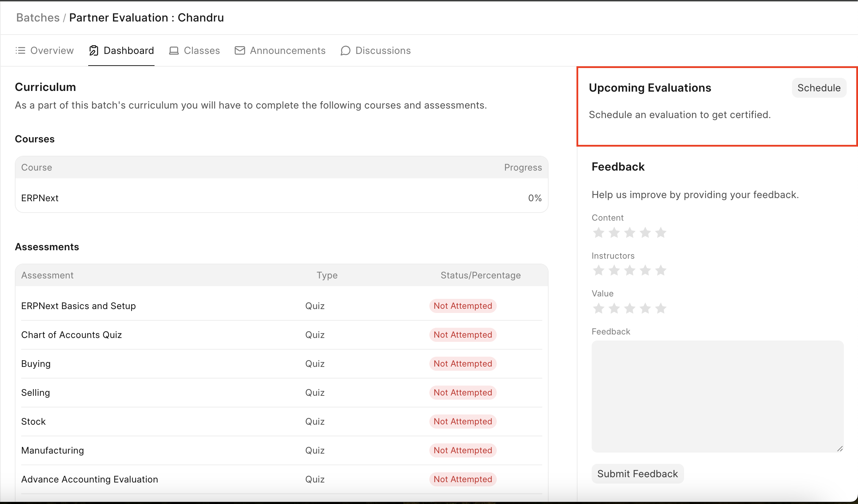Set Content rating to two stars
Viewport: 858px width, 504px height.
point(614,233)
